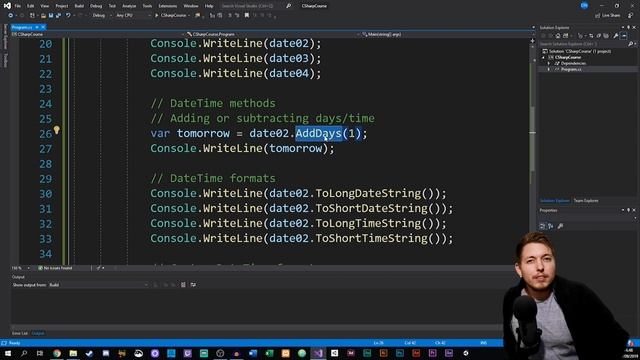Open File Explorer from the taskbar
The image size is (640, 360).
pos(73,353)
